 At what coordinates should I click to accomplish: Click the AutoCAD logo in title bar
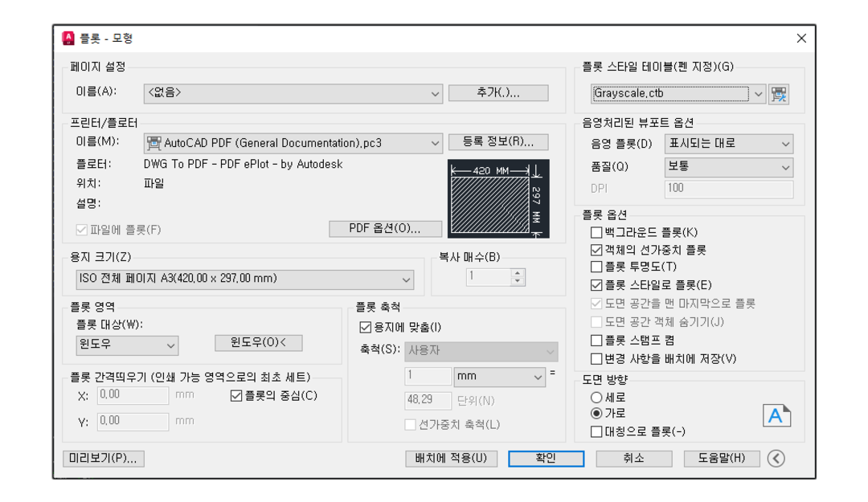pyautogui.click(x=68, y=39)
